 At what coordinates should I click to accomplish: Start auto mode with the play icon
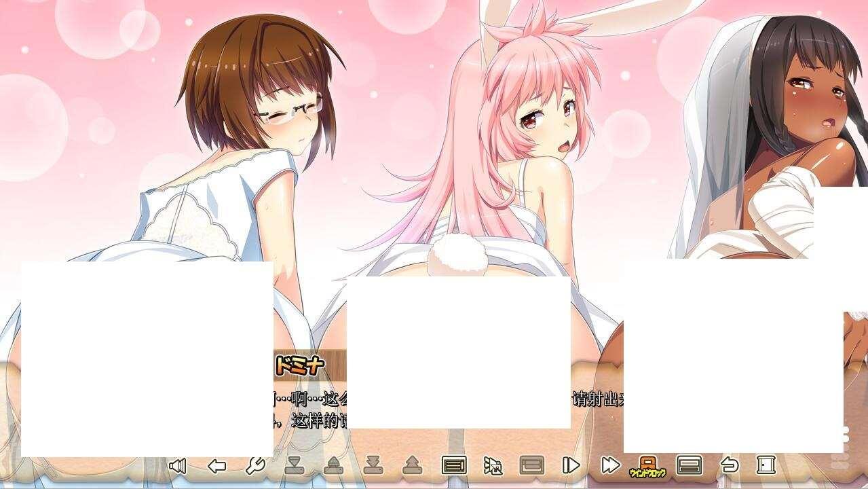pyautogui.click(x=571, y=465)
